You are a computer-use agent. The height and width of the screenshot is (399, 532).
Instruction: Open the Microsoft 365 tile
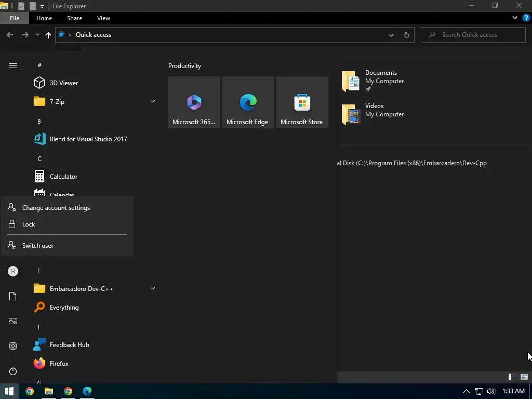[x=194, y=102]
